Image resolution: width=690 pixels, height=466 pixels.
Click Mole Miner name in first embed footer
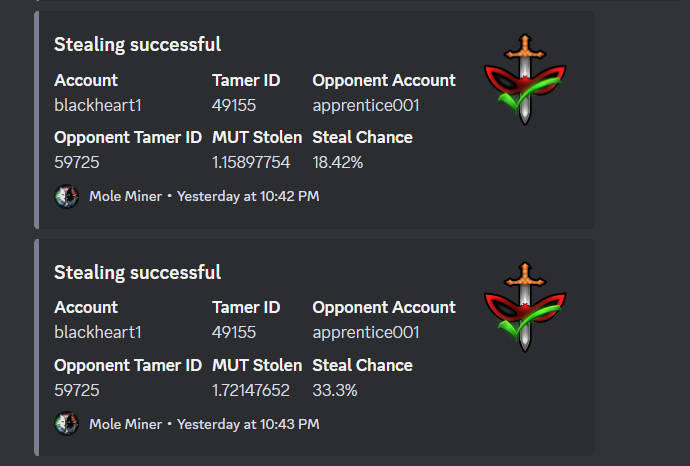125,196
